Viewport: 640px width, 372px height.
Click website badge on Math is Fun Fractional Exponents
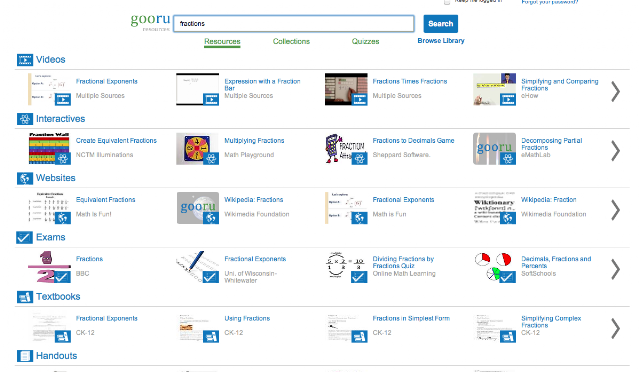pos(360,218)
